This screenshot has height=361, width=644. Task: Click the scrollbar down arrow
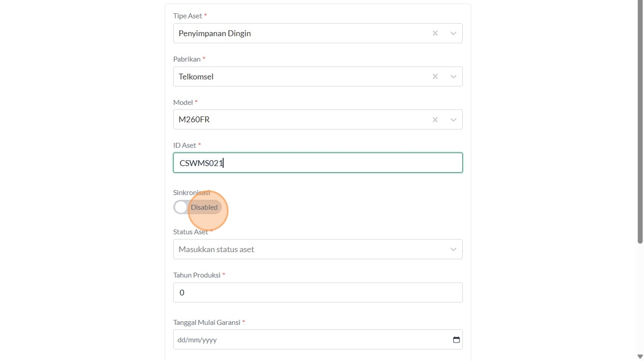(x=640, y=356)
